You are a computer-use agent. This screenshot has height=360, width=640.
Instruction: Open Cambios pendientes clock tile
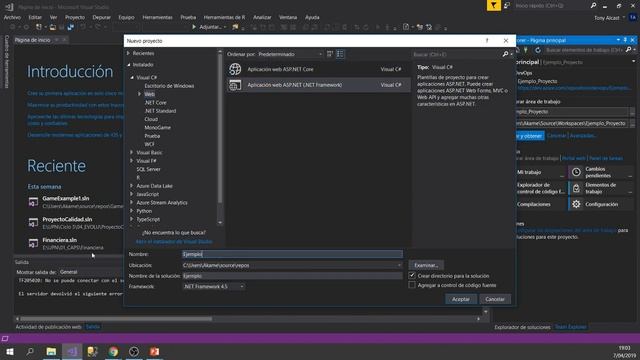pyautogui.click(x=601, y=172)
